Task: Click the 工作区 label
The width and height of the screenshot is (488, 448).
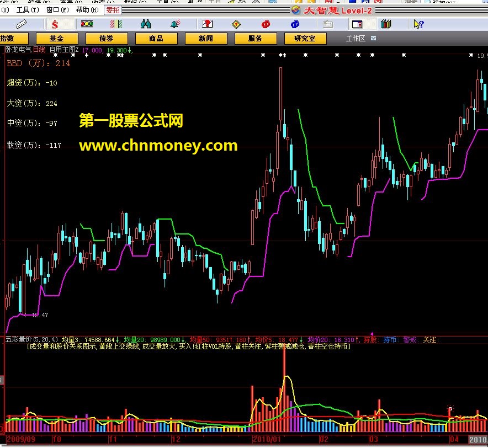Action: (x=356, y=39)
